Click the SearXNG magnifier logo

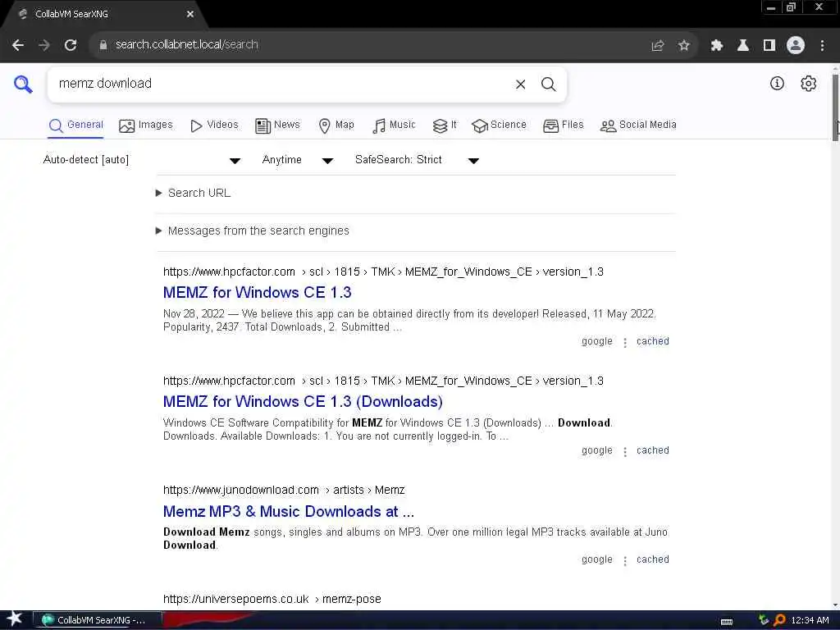(x=23, y=84)
